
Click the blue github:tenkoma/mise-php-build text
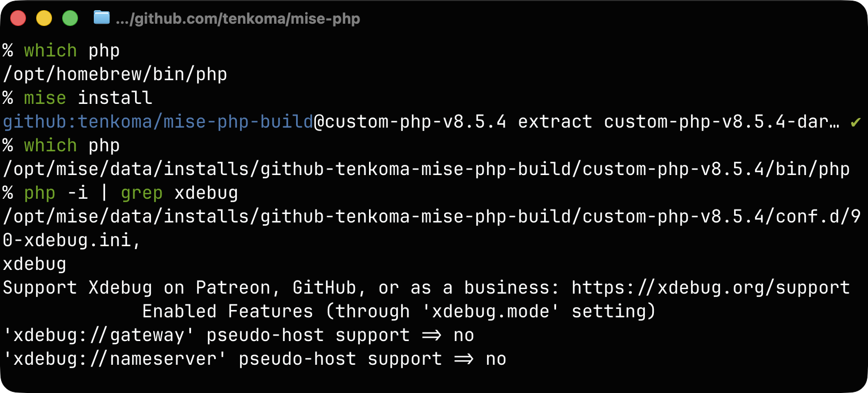[x=158, y=121]
